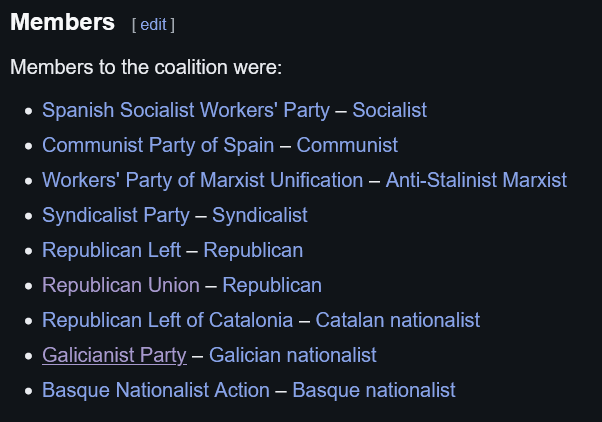Click the edit link next to Members

click(x=153, y=25)
